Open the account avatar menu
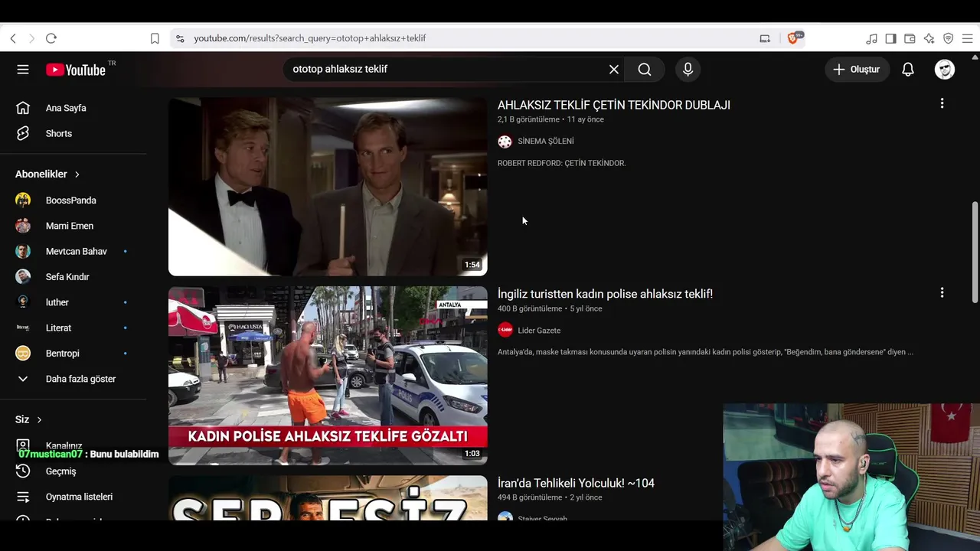 point(945,70)
